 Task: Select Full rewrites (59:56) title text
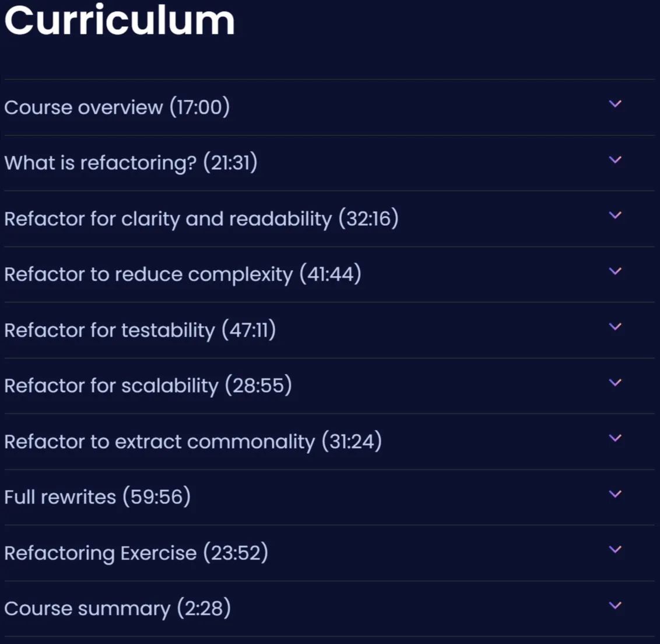click(x=97, y=497)
